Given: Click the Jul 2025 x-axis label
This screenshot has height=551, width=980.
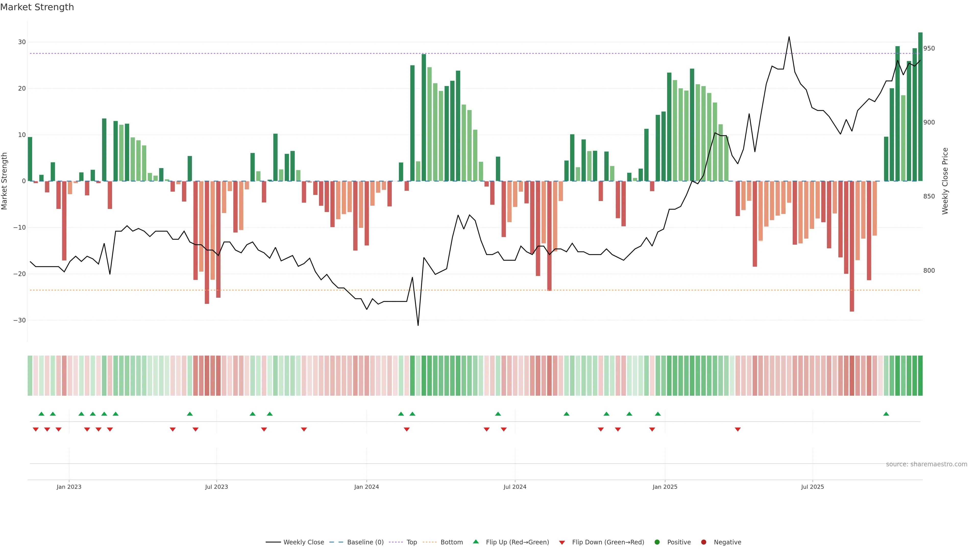Looking at the screenshot, I should (x=812, y=487).
